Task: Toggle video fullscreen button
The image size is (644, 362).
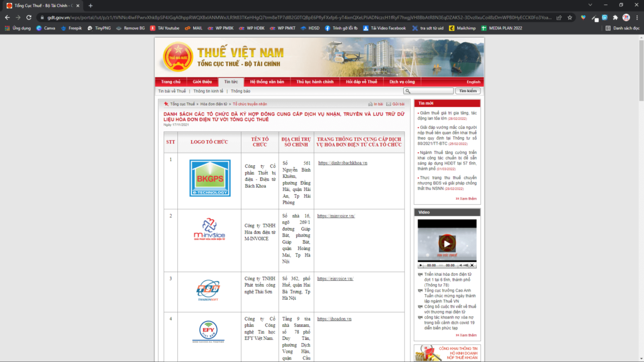Action: click(472, 265)
